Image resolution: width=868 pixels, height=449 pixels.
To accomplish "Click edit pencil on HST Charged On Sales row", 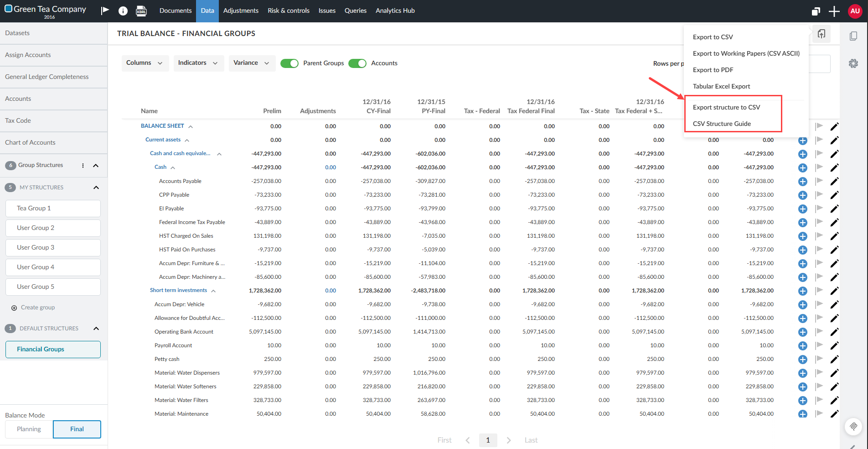I will (x=834, y=236).
